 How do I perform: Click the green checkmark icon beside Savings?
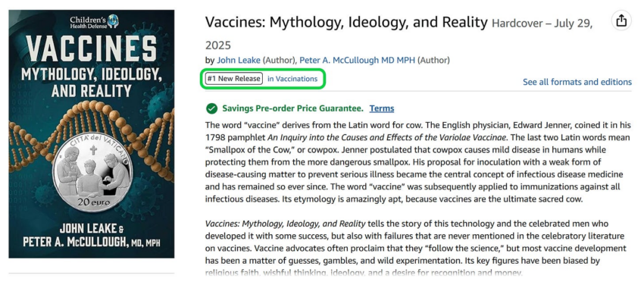[x=211, y=108]
